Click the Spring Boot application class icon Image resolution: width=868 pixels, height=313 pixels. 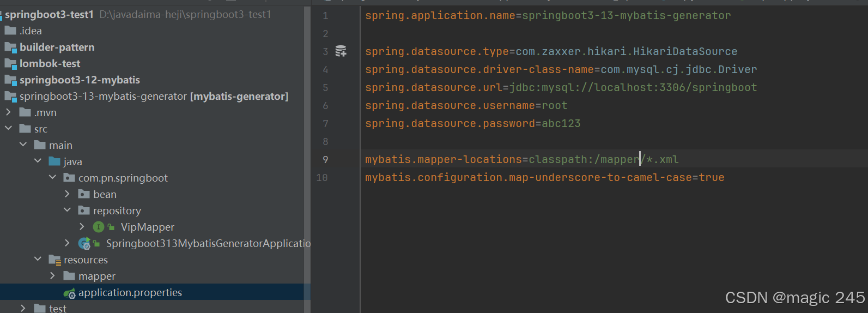coord(84,243)
